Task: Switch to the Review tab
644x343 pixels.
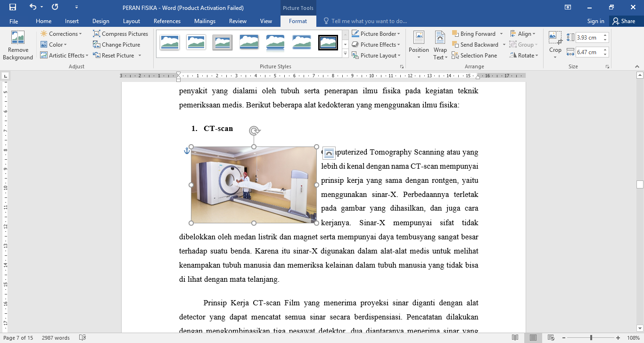Action: pyautogui.click(x=238, y=21)
